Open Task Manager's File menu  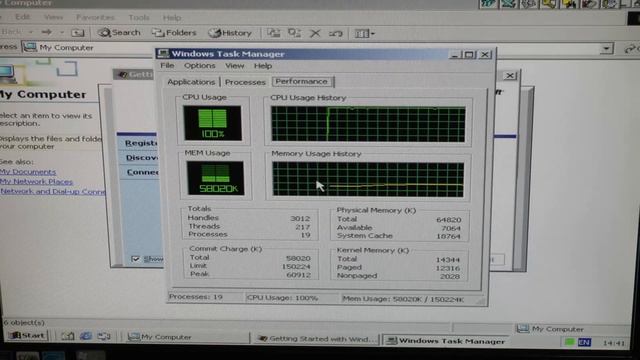pyautogui.click(x=167, y=65)
